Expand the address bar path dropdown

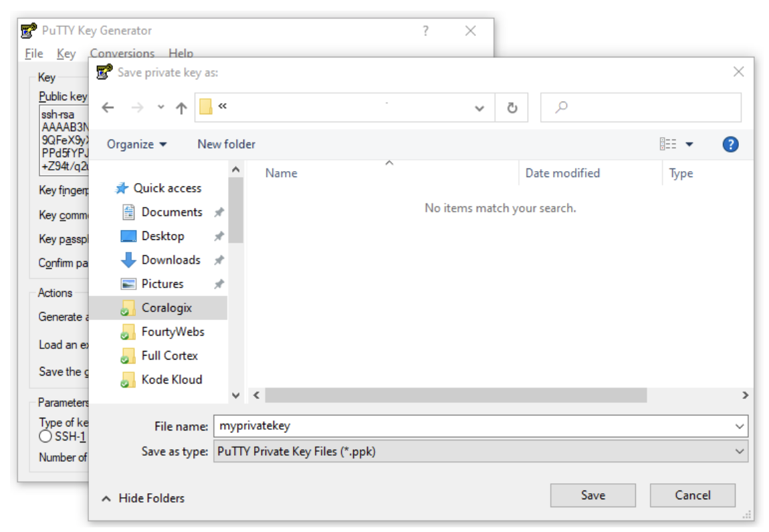point(479,108)
